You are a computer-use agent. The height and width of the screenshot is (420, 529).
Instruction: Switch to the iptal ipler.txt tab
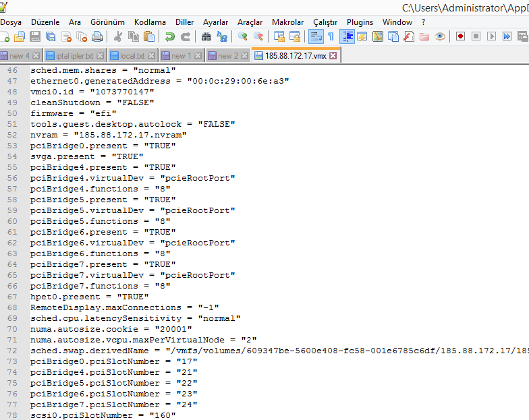point(75,56)
